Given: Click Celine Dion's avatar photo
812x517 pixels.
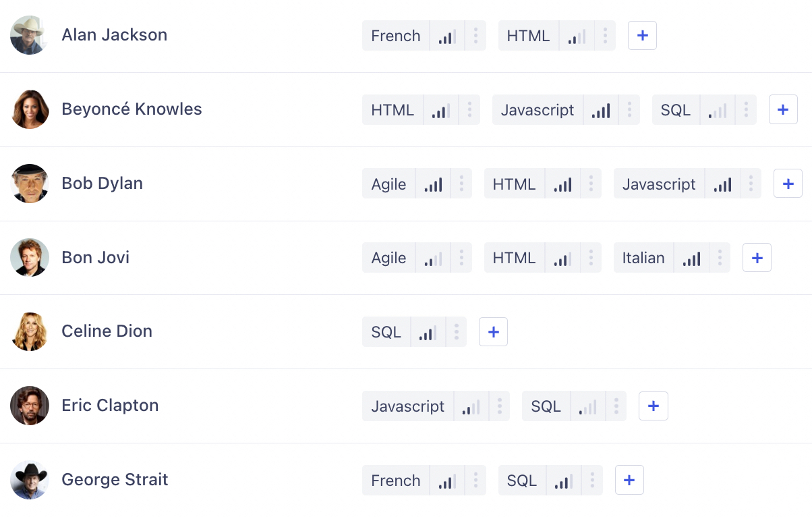Looking at the screenshot, I should tap(30, 331).
